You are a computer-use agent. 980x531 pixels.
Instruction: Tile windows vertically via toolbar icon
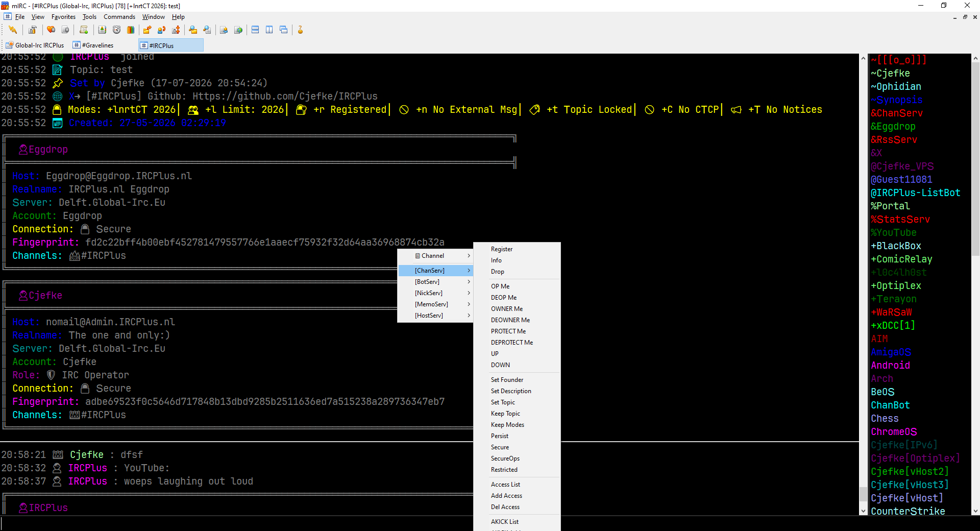[269, 30]
